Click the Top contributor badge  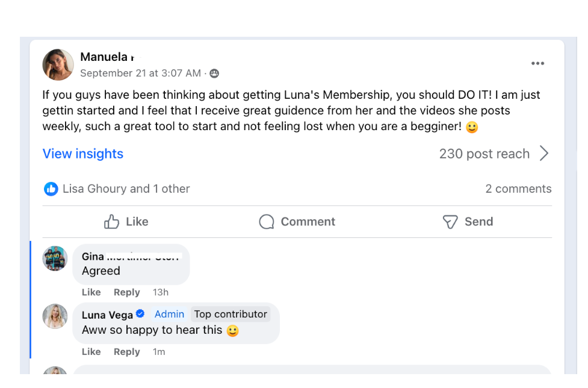(230, 314)
